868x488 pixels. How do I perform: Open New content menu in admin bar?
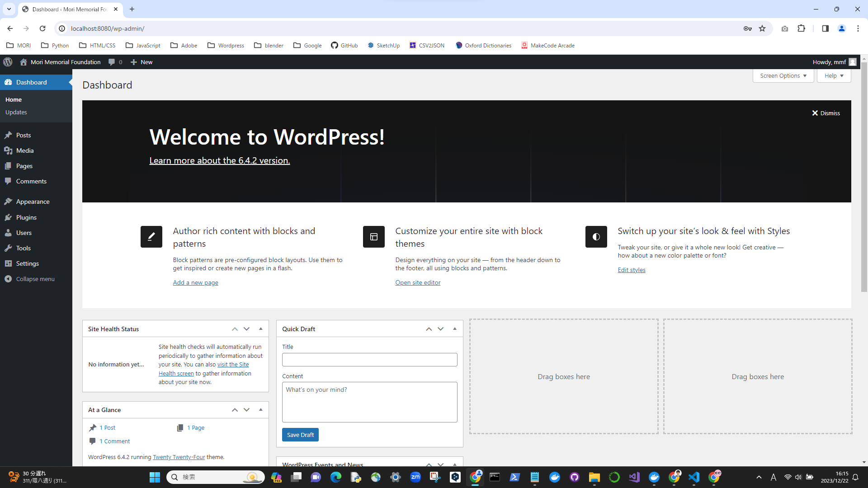(142, 62)
